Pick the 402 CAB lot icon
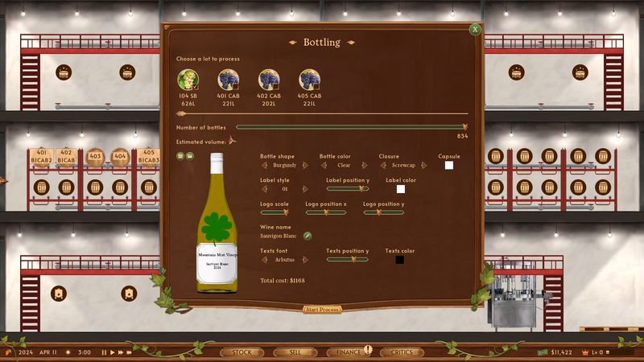The image size is (644, 362). coord(268,79)
